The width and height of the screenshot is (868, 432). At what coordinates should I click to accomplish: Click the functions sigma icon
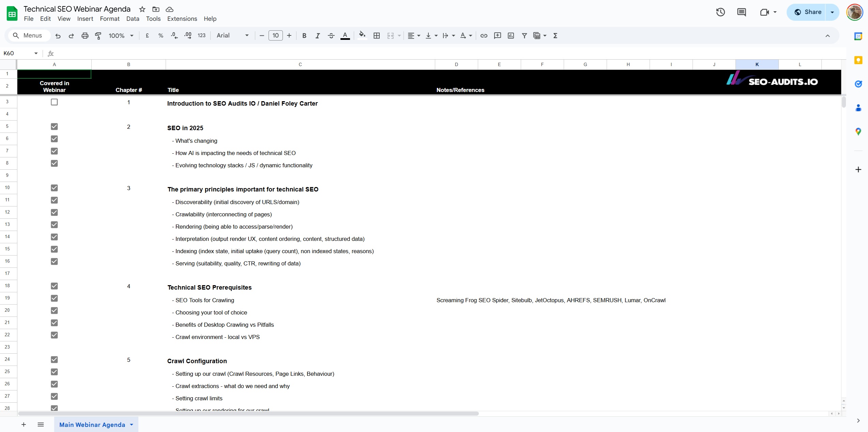click(x=555, y=35)
